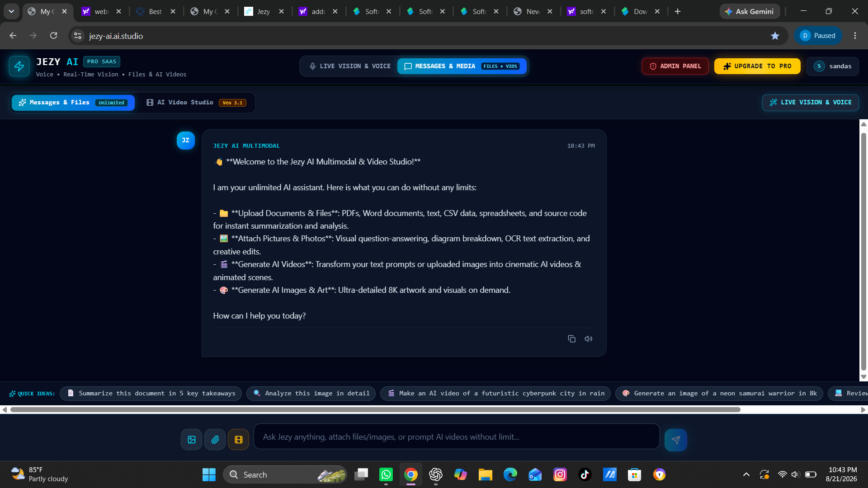This screenshot has height=488, width=868.
Task: Open Microsoft Store from the taskbar
Action: tap(635, 474)
